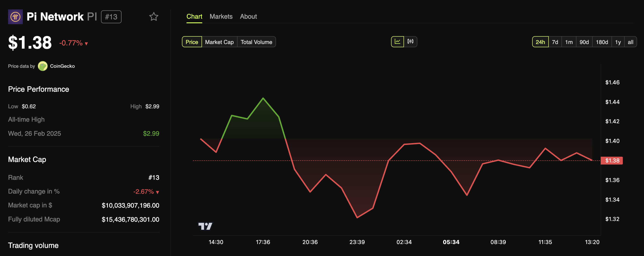The image size is (644, 256).
Task: Switch to candlestick chart view
Action: 410,42
